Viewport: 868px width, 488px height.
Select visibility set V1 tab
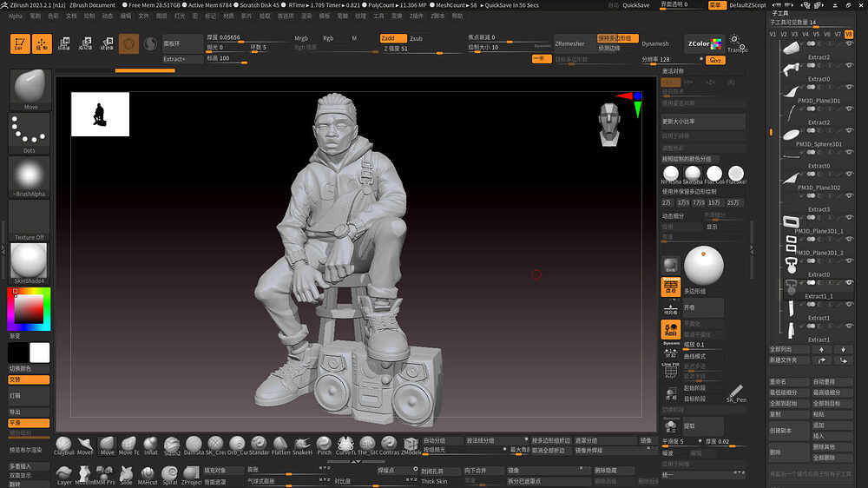773,34
